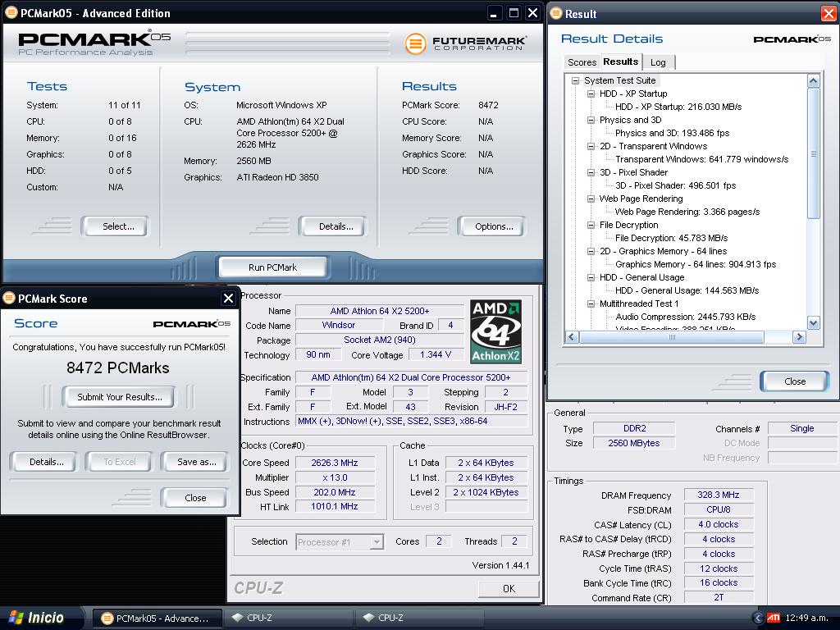Open the Options... button

491,226
